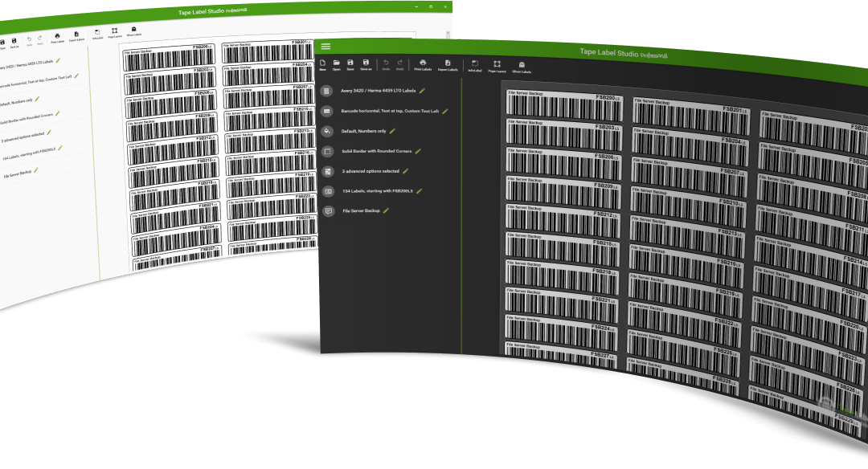Screen dimensions: 868x469
Task: Select 'File Server Backup' sidebar text, dark window
Action: point(361,210)
